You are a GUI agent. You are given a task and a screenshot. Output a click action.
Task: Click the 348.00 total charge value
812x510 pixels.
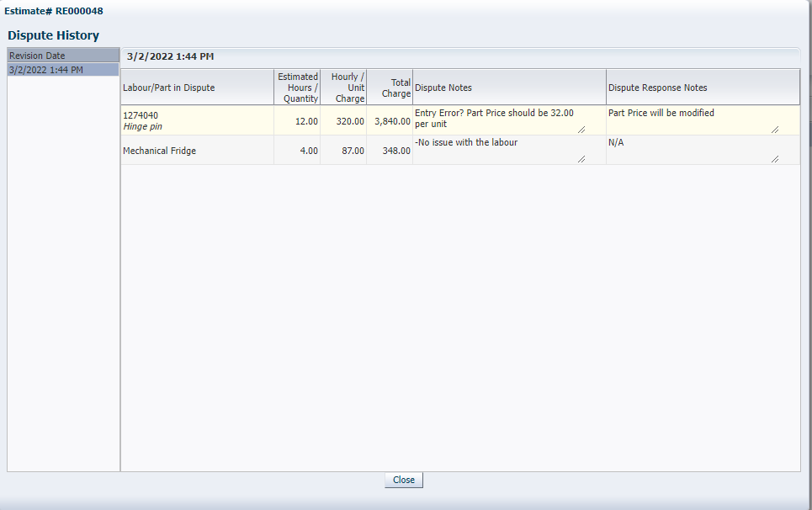click(396, 151)
